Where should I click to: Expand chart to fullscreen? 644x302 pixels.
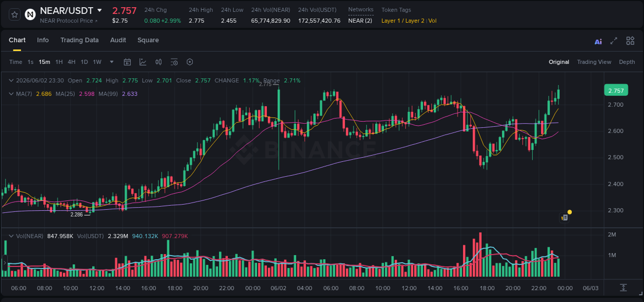pos(614,41)
